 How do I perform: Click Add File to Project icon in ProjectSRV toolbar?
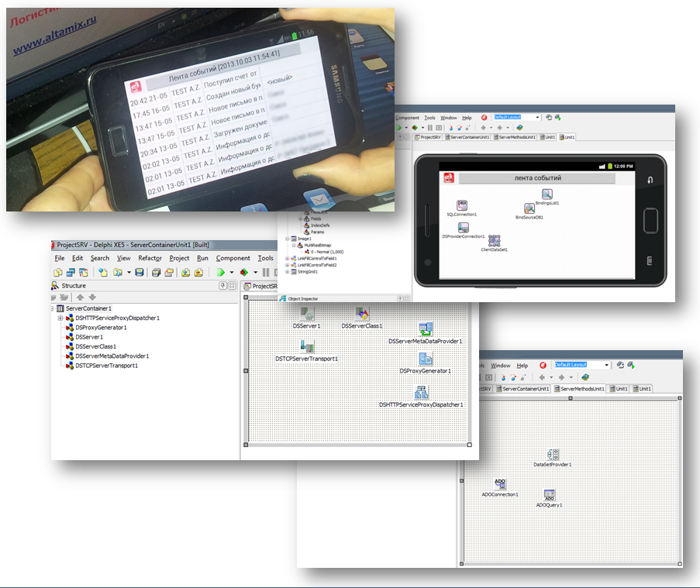pyautogui.click(x=186, y=272)
